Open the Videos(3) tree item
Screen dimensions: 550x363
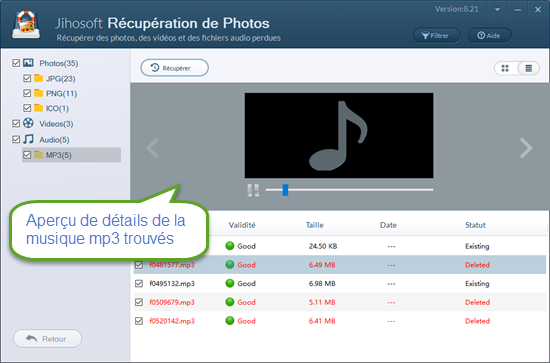point(56,124)
